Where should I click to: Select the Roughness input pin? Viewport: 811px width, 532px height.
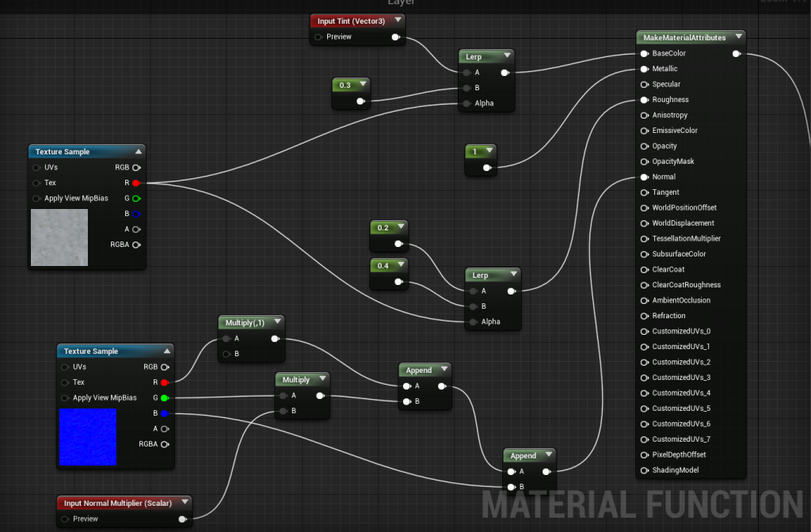pos(645,100)
